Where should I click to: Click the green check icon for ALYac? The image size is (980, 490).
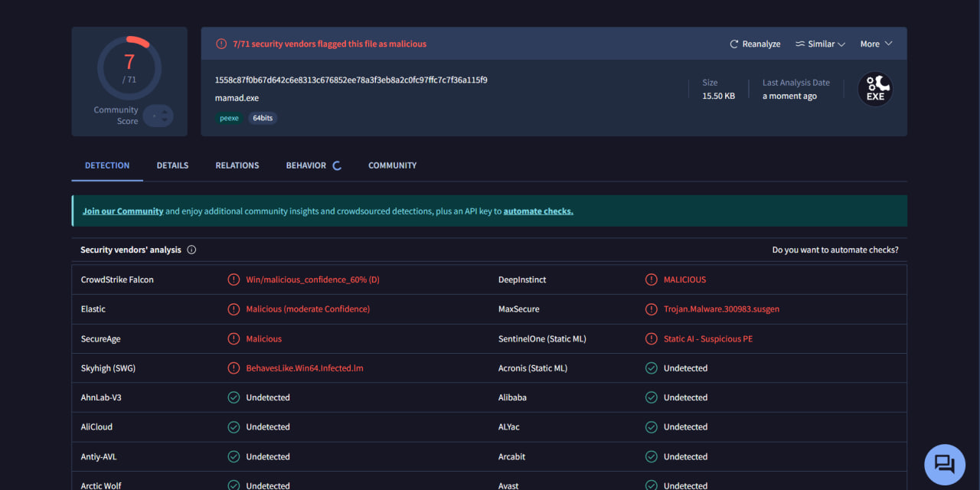coord(652,426)
